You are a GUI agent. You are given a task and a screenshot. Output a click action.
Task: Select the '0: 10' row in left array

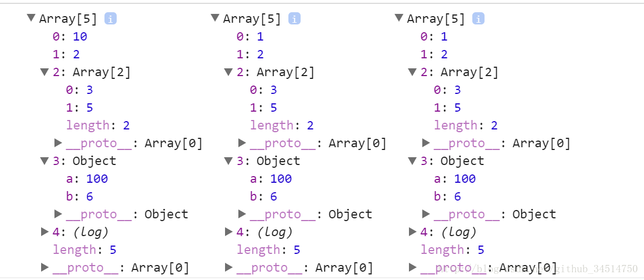70,37
